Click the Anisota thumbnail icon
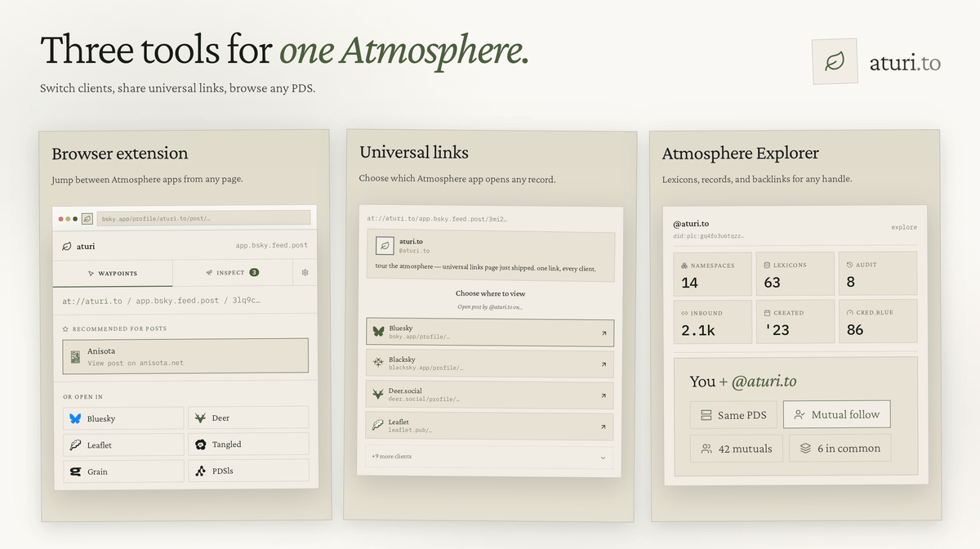 [x=75, y=357]
